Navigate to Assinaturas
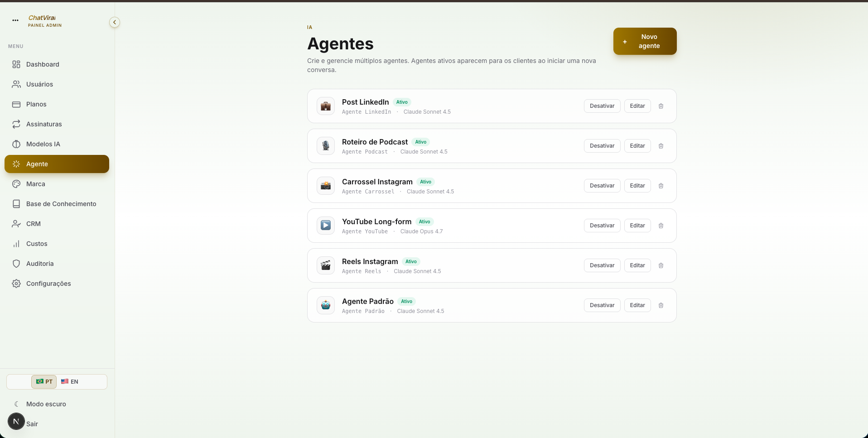This screenshot has width=868, height=438. tap(57, 124)
